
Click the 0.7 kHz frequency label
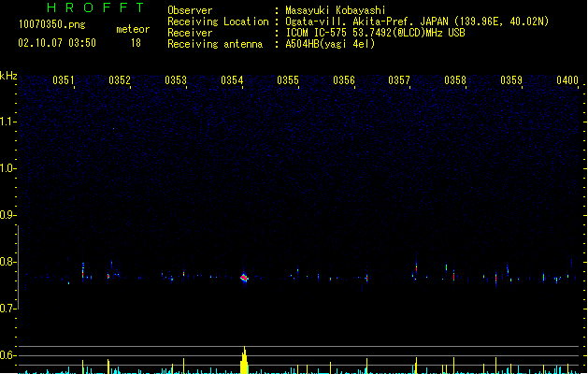tap(7, 309)
